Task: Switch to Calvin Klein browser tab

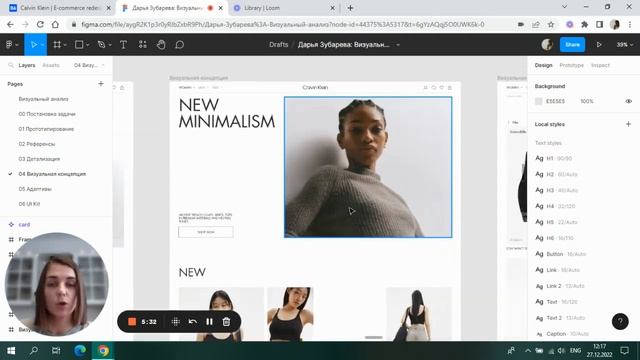Action: tap(60, 8)
